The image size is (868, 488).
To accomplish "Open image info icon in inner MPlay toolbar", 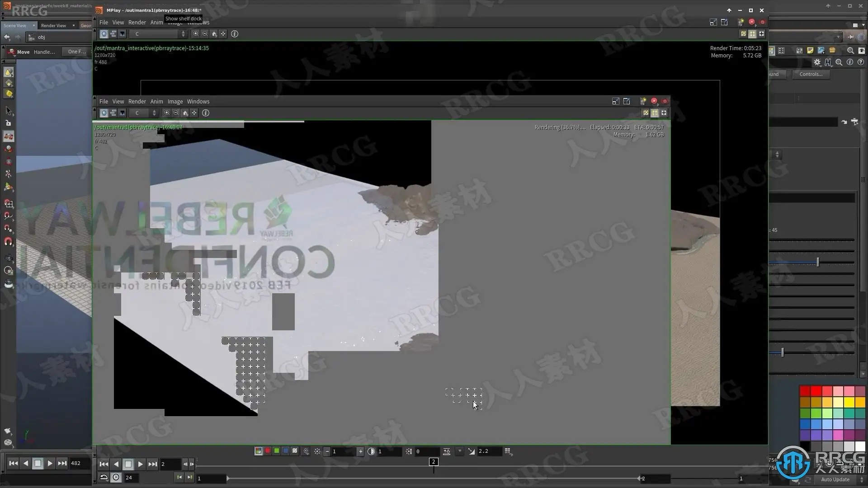I will [x=206, y=113].
